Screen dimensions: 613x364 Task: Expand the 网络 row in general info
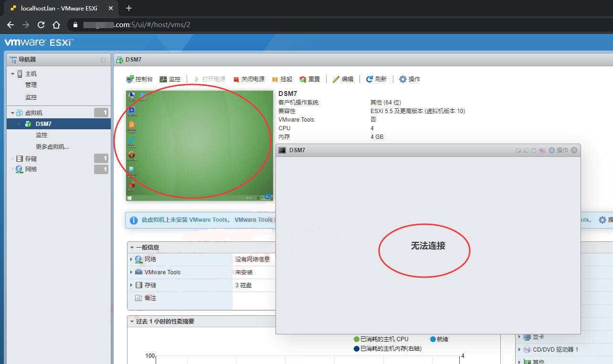click(131, 260)
